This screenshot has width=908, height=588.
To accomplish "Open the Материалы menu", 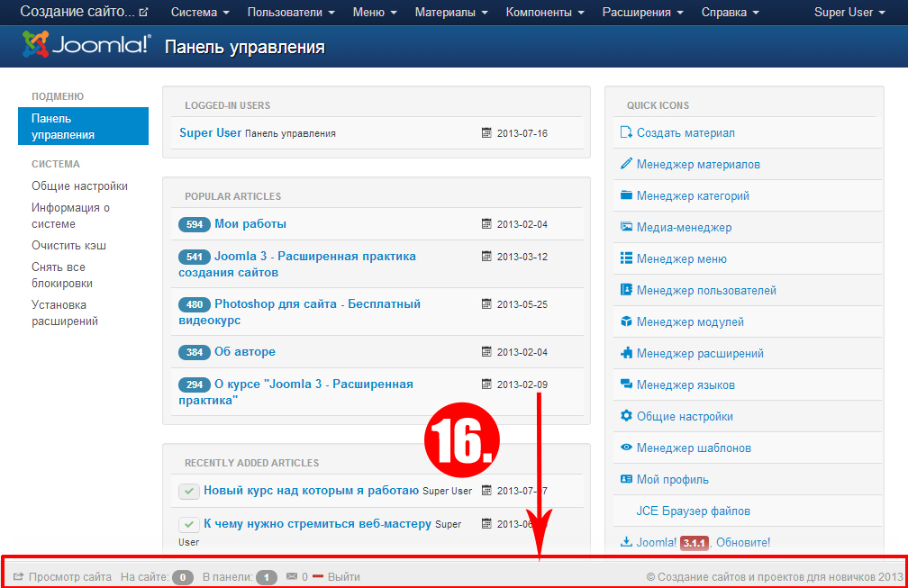I will click(451, 13).
